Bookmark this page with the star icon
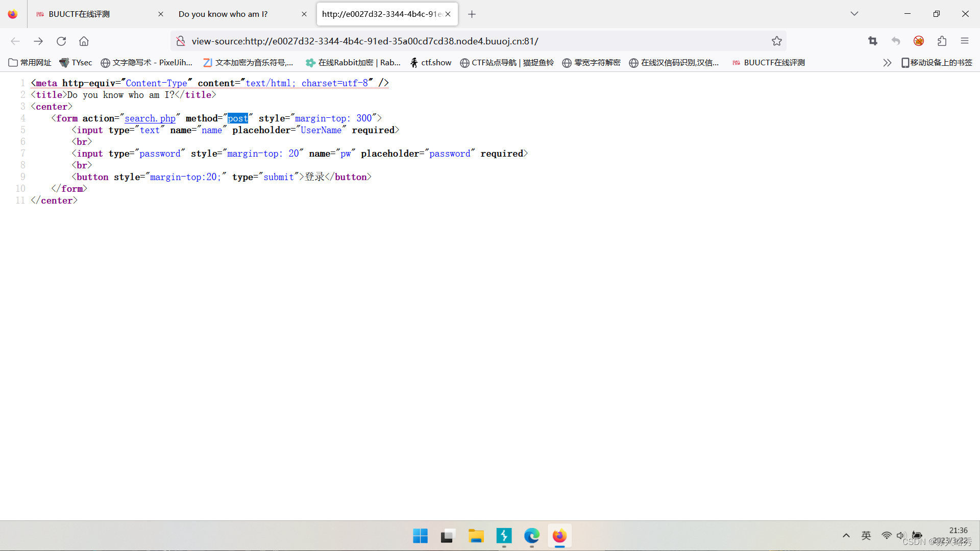The image size is (980, 551). click(776, 41)
